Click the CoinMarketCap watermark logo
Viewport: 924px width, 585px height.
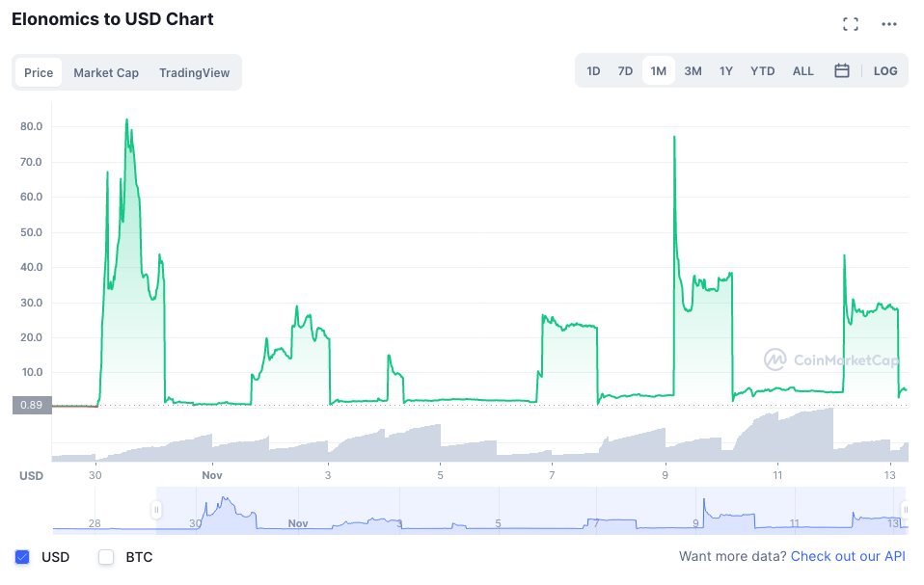[x=831, y=359]
